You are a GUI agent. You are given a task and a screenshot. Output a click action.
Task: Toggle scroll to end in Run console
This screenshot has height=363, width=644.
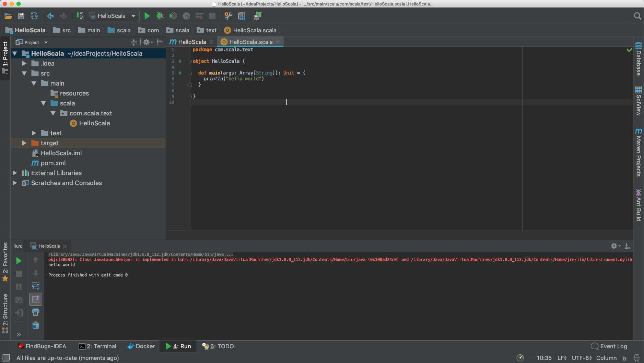(x=36, y=299)
